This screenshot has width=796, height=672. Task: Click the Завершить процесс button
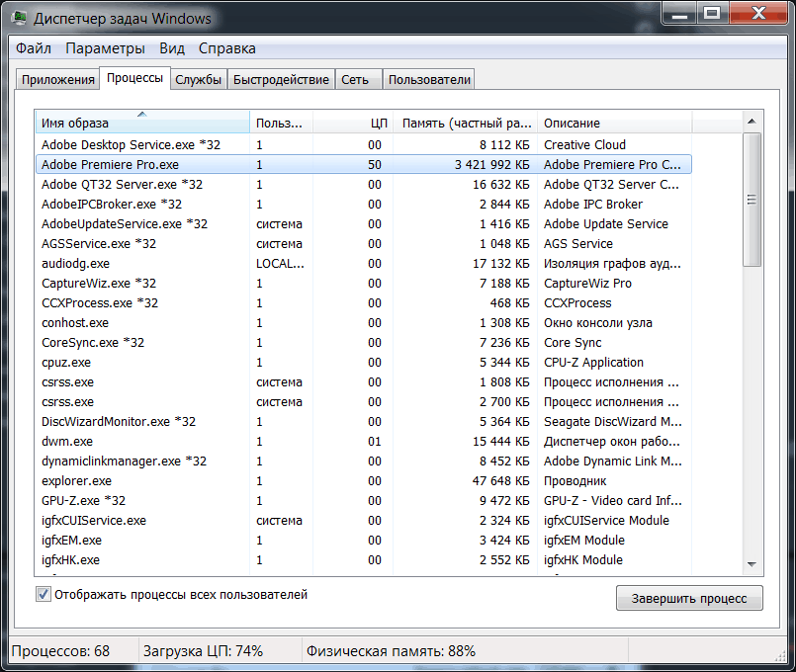pyautogui.click(x=689, y=599)
